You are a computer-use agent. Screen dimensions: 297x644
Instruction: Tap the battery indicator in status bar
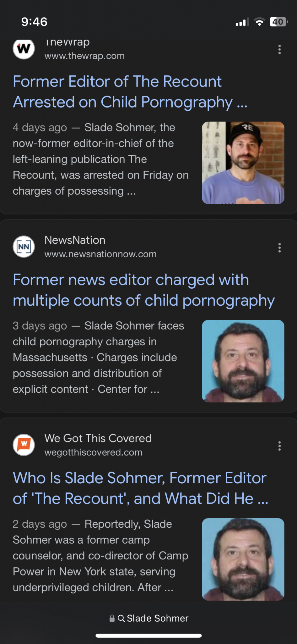pyautogui.click(x=278, y=22)
